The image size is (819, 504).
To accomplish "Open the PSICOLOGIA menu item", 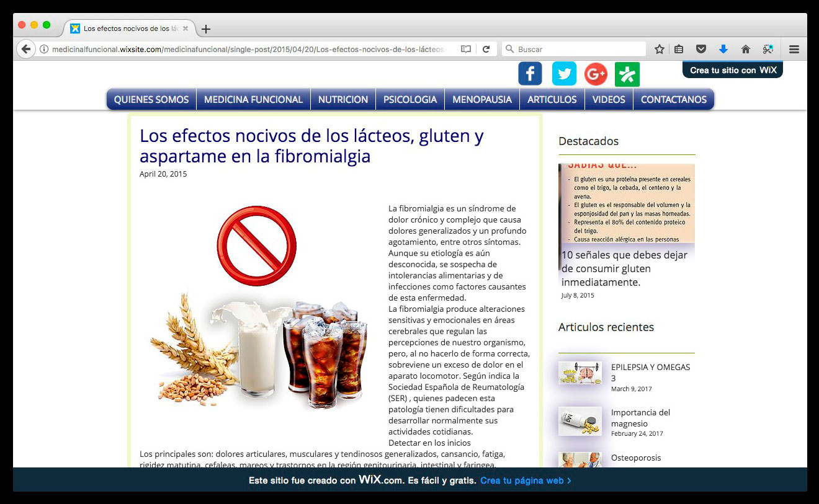I will [x=410, y=99].
